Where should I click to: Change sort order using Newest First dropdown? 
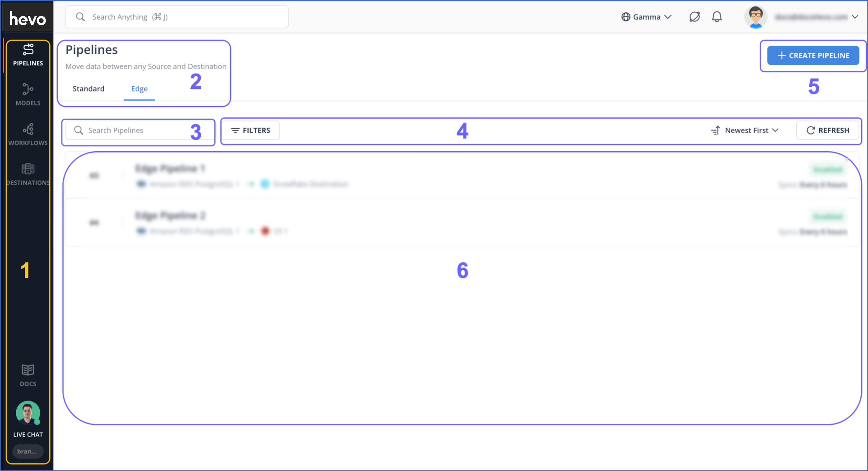(745, 130)
